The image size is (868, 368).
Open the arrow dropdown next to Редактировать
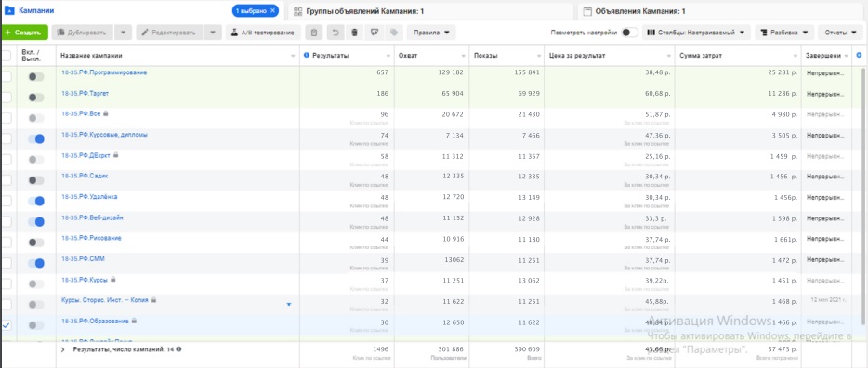coord(213,33)
